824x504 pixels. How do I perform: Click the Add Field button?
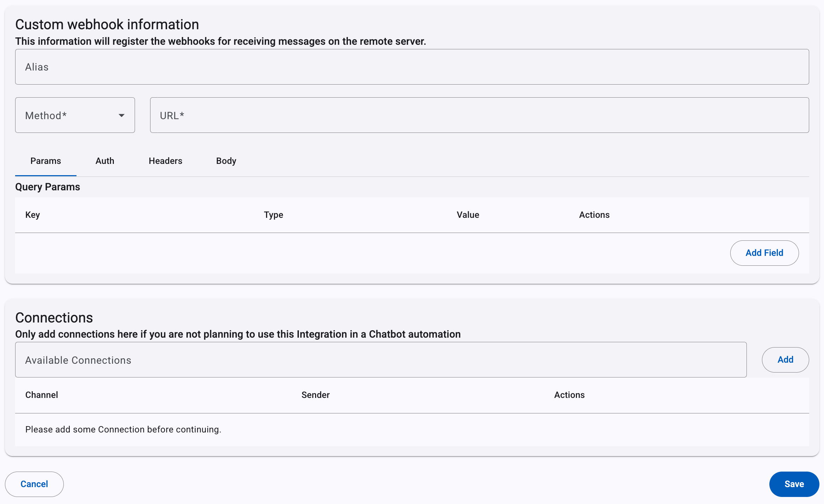coord(764,253)
